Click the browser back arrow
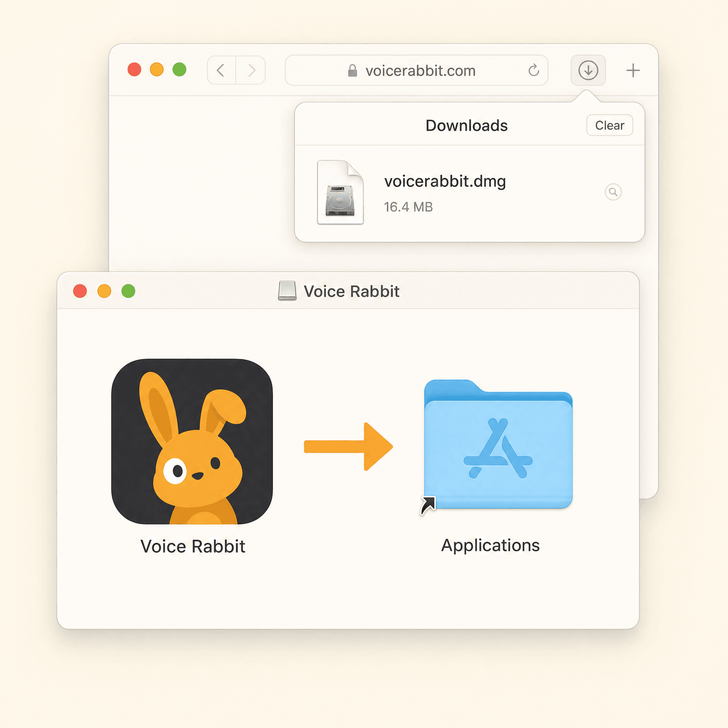728x728 pixels. tap(221, 70)
